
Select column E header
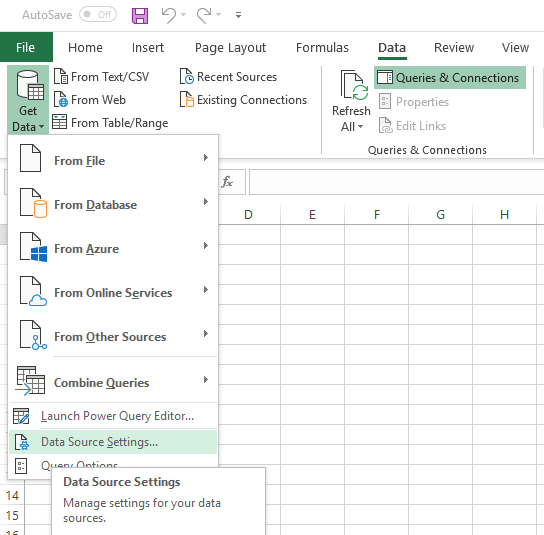coord(312,215)
